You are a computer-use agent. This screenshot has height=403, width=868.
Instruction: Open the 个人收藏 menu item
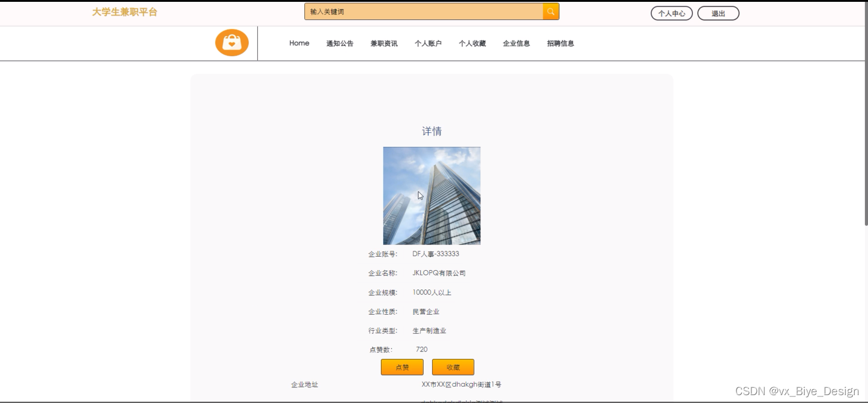(x=472, y=44)
